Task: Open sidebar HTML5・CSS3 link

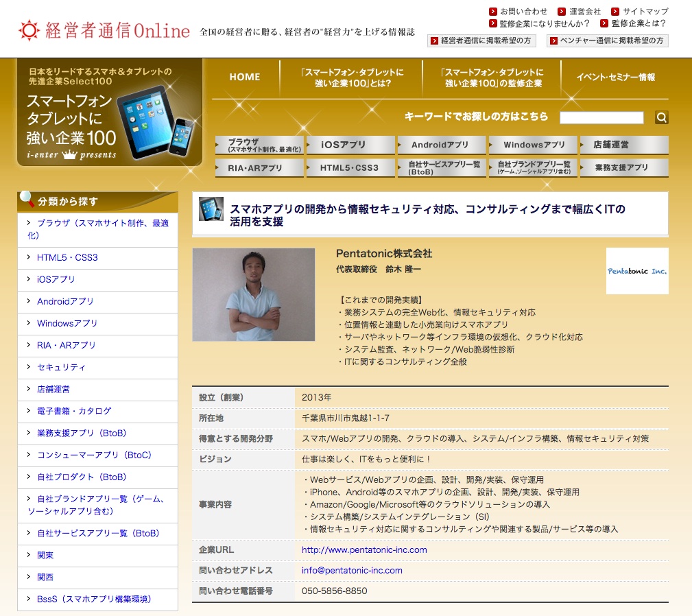Action: point(67,257)
